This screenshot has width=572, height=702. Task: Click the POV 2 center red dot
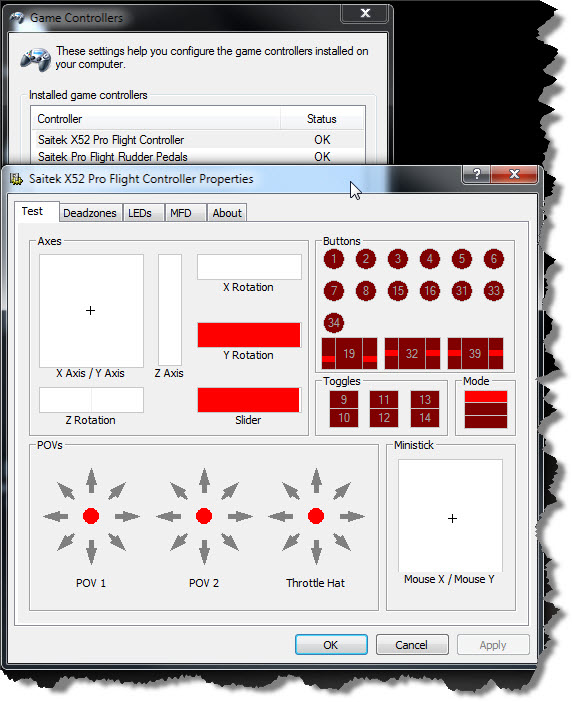click(204, 516)
